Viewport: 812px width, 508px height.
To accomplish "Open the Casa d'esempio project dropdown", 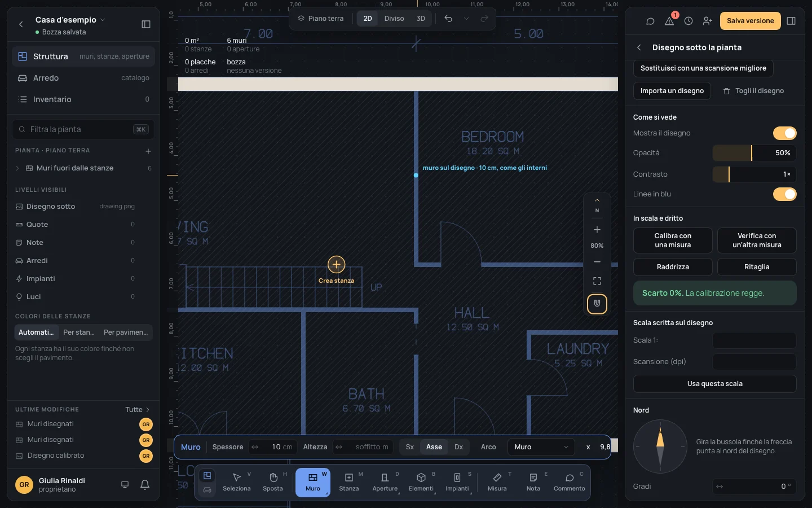I will click(70, 20).
